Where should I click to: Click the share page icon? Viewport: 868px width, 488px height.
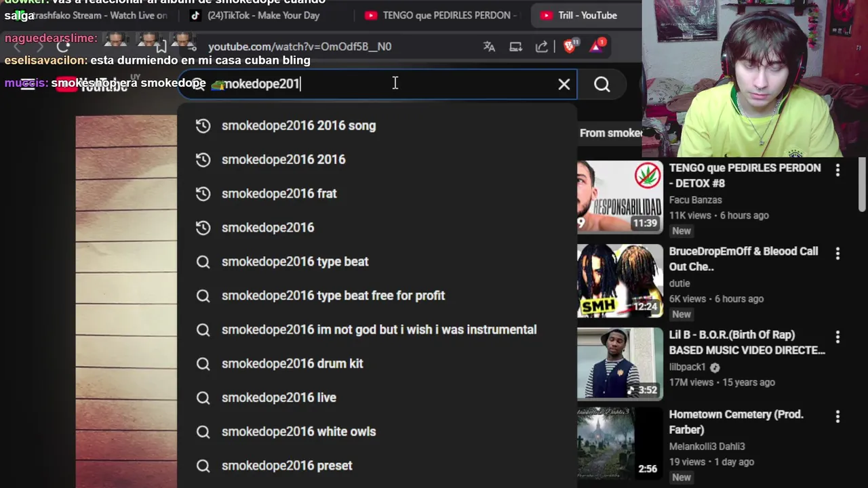(542, 47)
